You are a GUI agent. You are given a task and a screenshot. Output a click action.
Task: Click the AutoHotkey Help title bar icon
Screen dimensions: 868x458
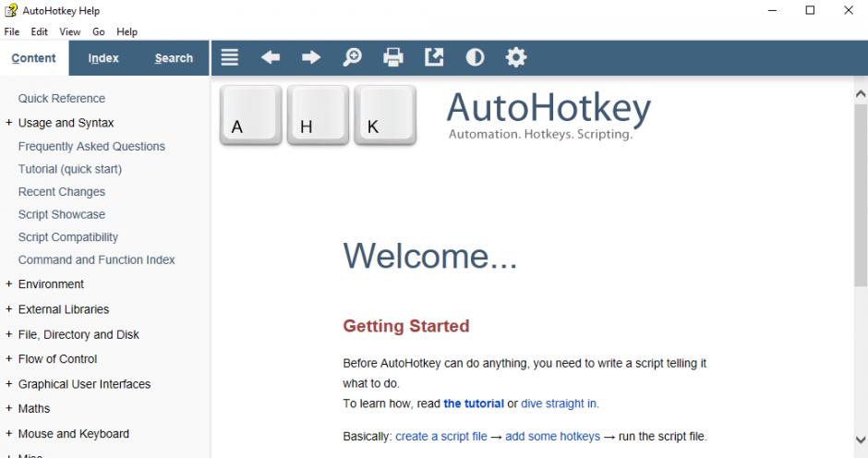(x=10, y=10)
